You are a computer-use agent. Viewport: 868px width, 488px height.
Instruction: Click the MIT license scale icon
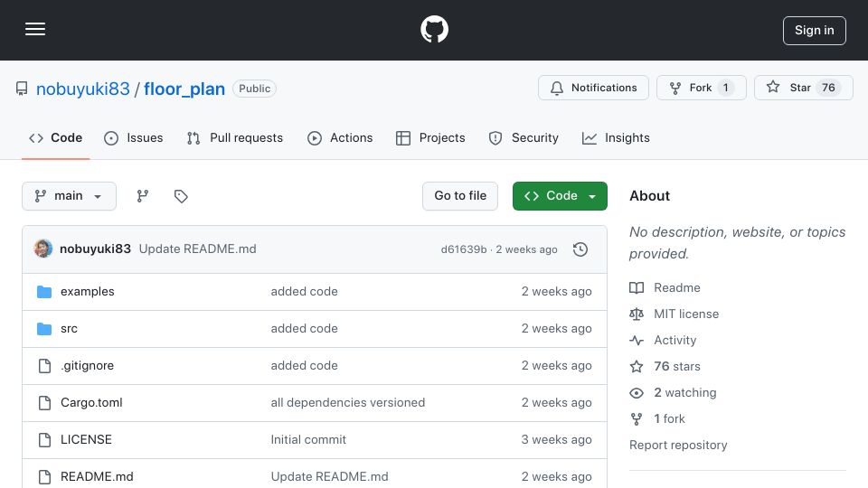coord(637,314)
